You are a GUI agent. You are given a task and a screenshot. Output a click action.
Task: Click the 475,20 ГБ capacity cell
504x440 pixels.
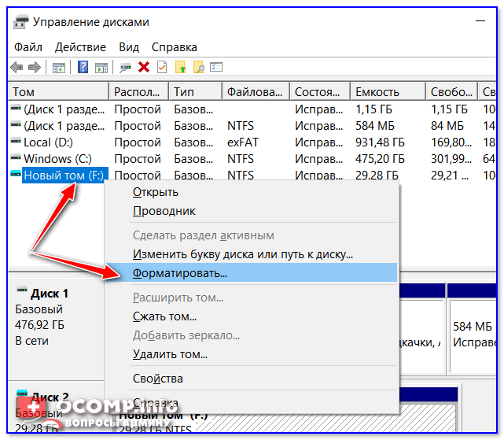pos(380,159)
